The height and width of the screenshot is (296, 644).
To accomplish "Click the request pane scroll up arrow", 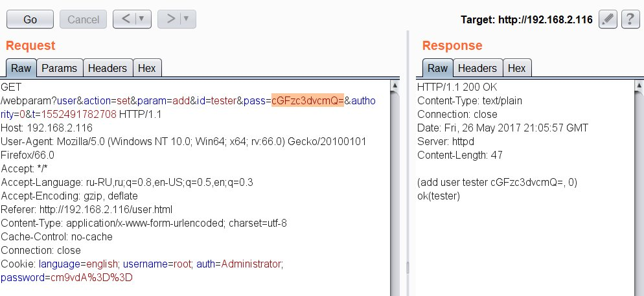I will [395, 85].
